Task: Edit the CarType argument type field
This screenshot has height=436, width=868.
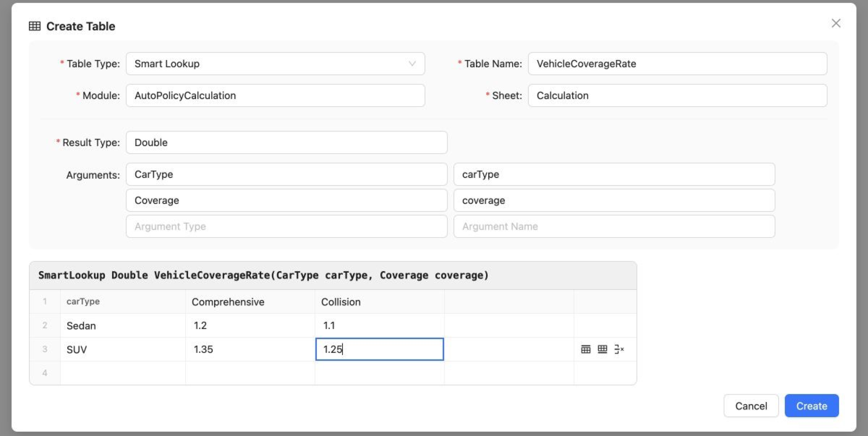Action: pos(286,174)
